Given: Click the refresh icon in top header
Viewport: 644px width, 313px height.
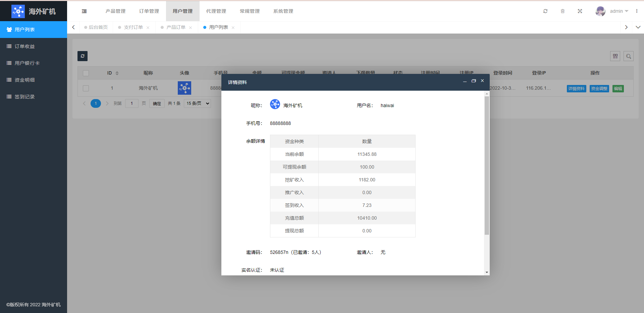Looking at the screenshot, I should 545,11.
